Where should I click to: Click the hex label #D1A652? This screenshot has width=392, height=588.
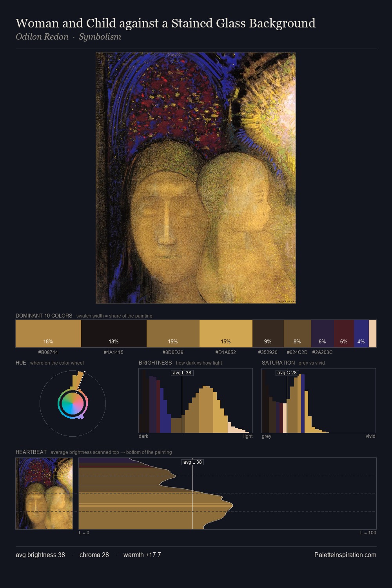click(226, 352)
